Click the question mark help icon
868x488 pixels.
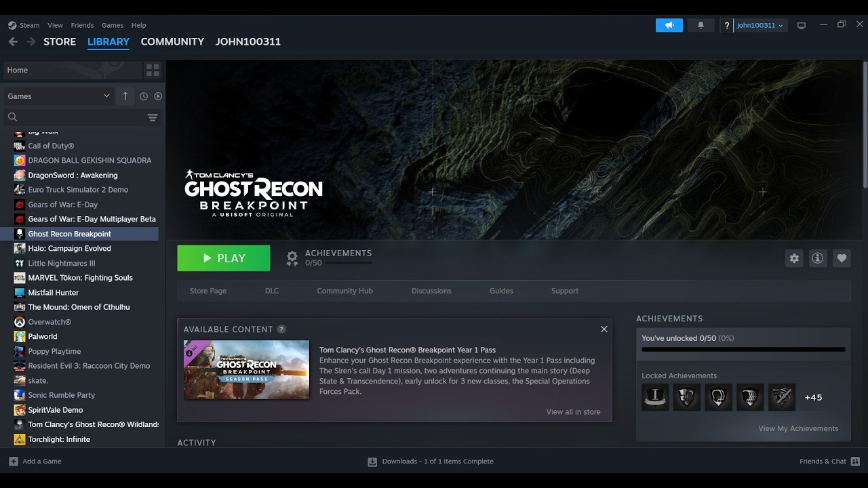point(727,26)
